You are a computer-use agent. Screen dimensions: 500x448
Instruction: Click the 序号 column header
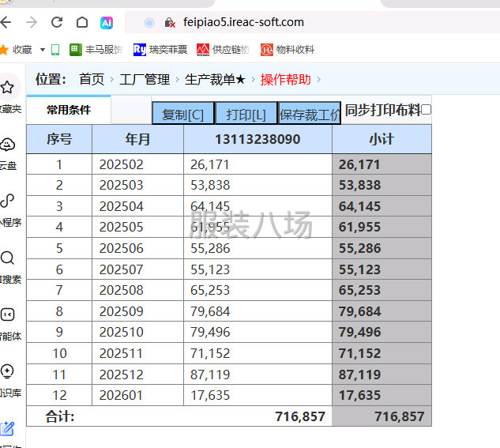click(x=59, y=139)
